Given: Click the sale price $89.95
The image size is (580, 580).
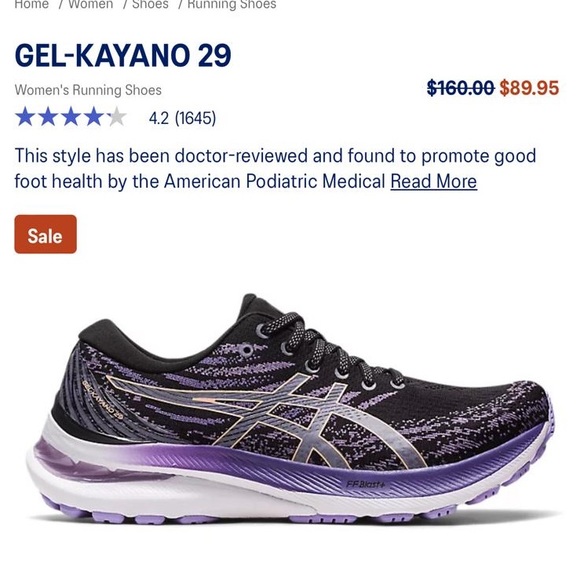Looking at the screenshot, I should [x=529, y=88].
